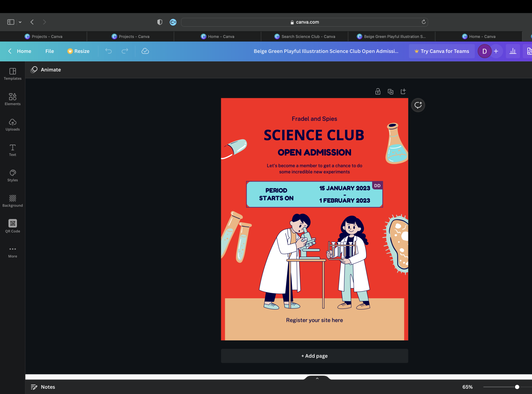Click the Undo arrow in the toolbar
532x394 pixels.
pyautogui.click(x=108, y=51)
